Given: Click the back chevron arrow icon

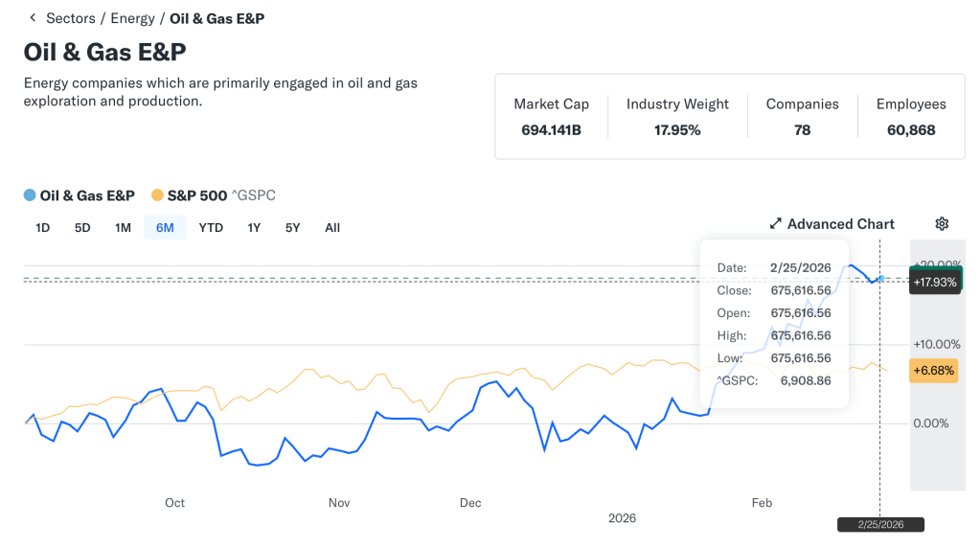Looking at the screenshot, I should pyautogui.click(x=33, y=18).
